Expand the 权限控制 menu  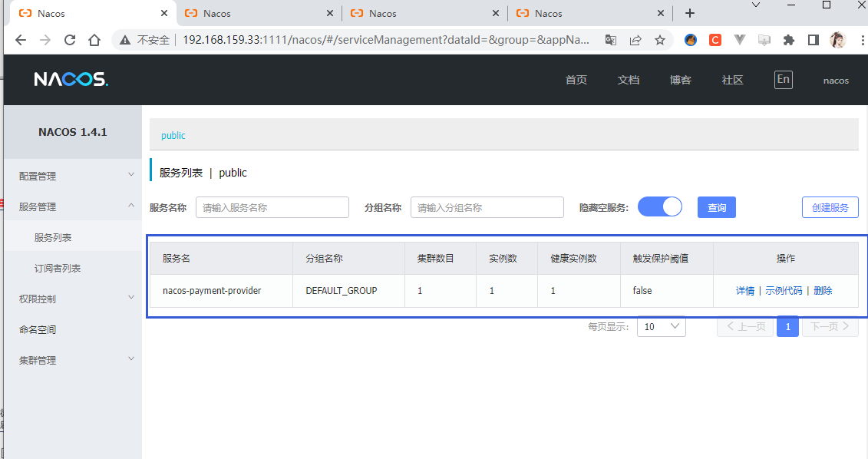click(72, 299)
